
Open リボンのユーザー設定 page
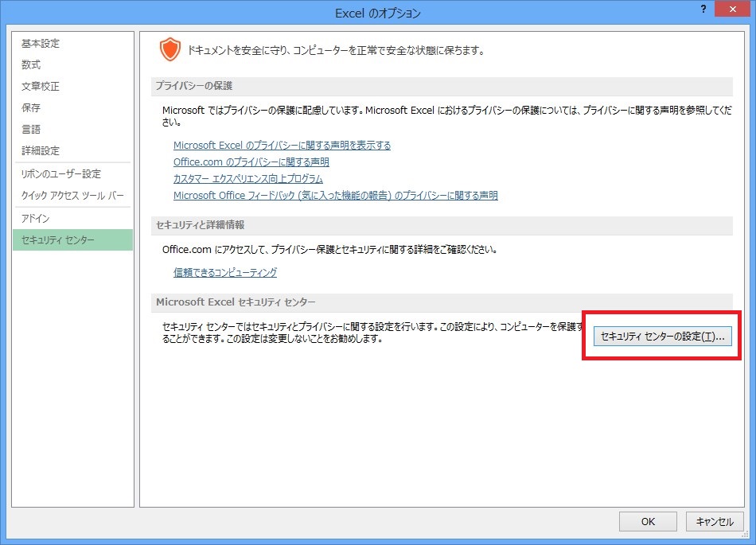coord(72,174)
